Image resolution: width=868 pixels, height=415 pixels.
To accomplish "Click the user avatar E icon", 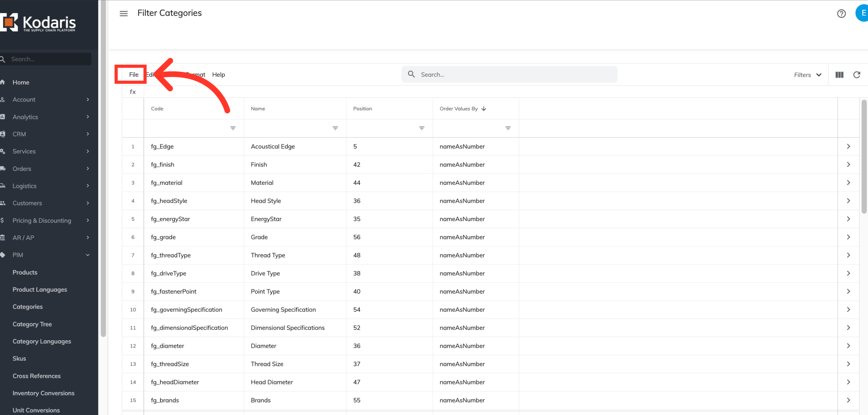I will (x=863, y=13).
